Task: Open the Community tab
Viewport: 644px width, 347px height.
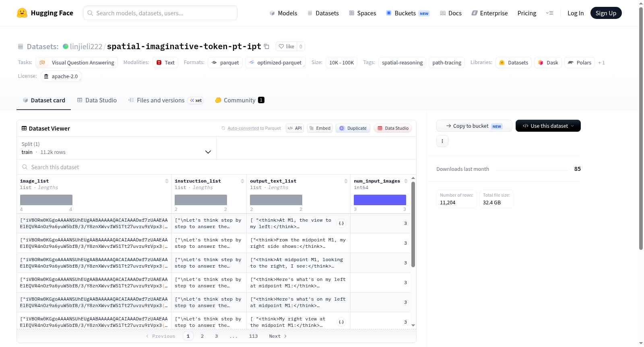Action: (240, 100)
